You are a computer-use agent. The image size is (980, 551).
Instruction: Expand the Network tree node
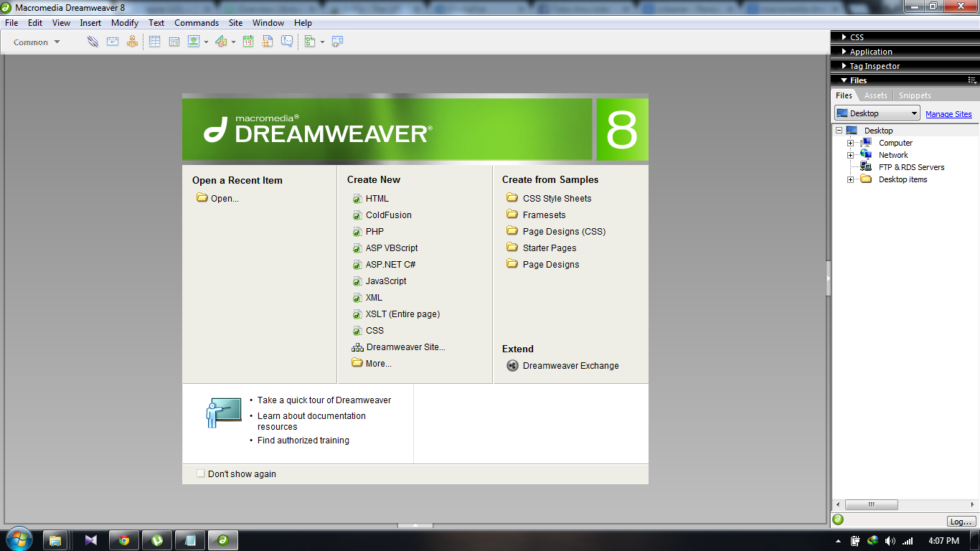click(x=851, y=155)
